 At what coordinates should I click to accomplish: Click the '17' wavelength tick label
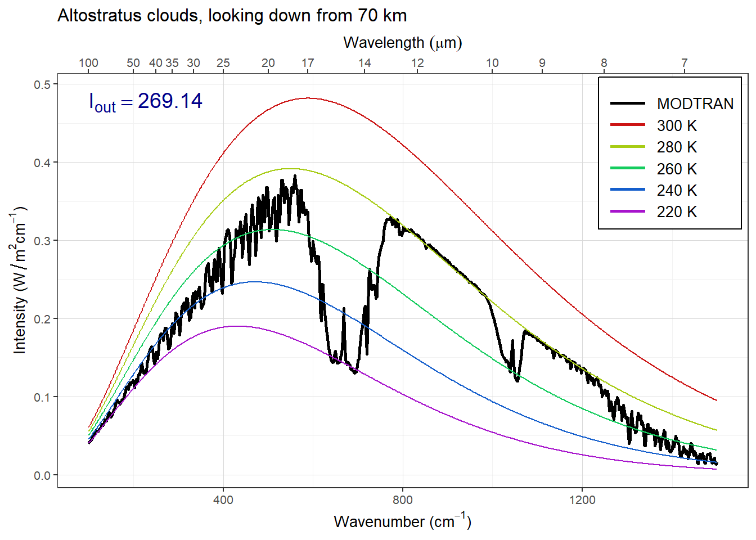[x=308, y=63]
